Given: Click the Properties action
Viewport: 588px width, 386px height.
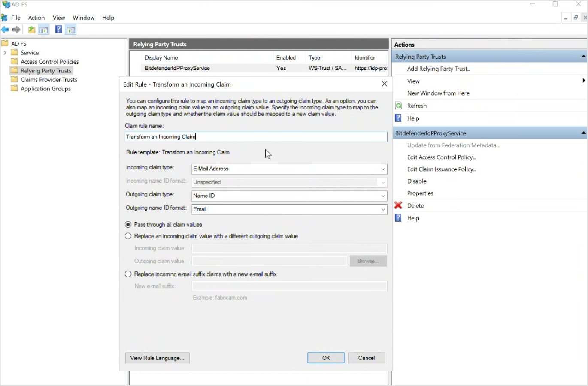Looking at the screenshot, I should 420,193.
